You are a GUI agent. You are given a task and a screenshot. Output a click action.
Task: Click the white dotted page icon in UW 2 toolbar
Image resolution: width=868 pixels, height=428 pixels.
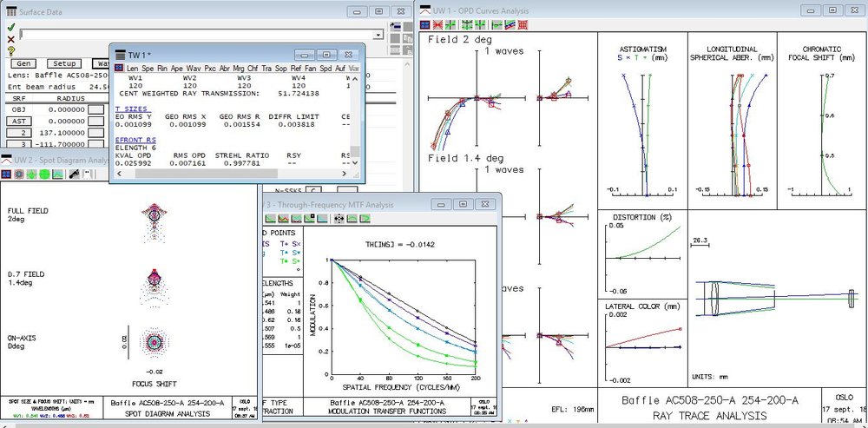click(88, 174)
